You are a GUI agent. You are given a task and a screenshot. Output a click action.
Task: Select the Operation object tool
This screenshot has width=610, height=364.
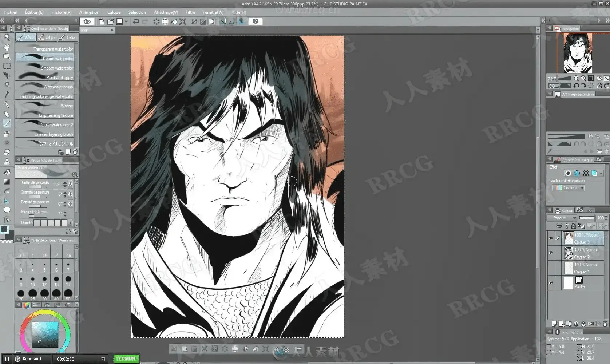click(x=7, y=56)
